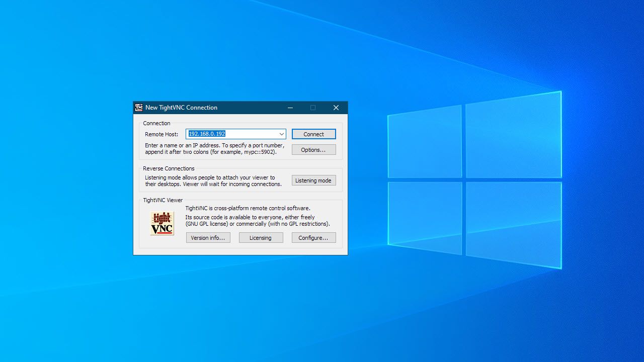Expand the Remote Host dropdown list
Screen dimensions: 644x362
[282, 134]
